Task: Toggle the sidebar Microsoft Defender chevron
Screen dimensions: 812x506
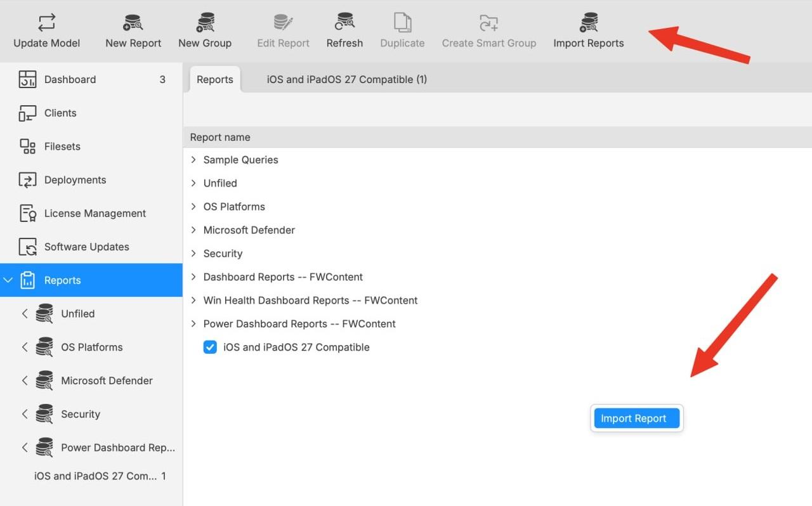Action: 25,380
